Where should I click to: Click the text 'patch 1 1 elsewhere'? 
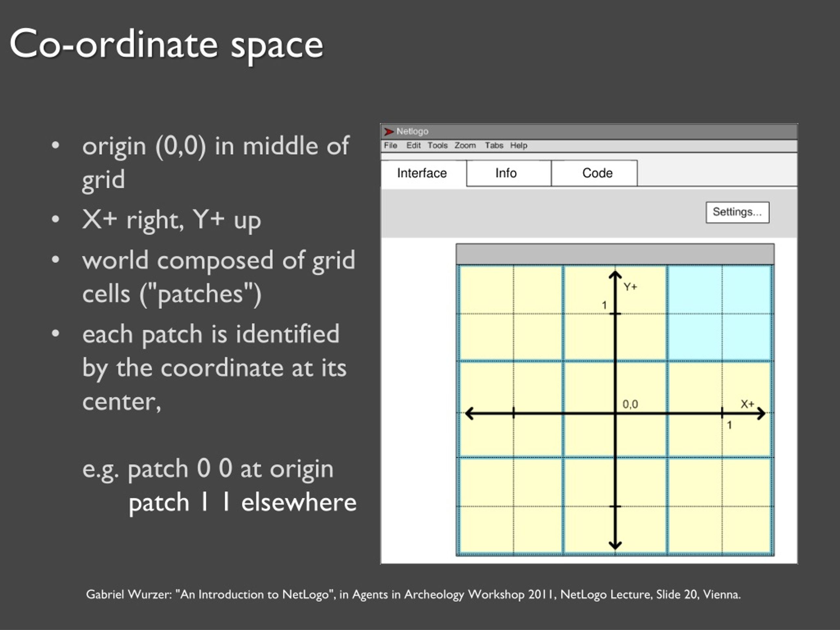(243, 503)
